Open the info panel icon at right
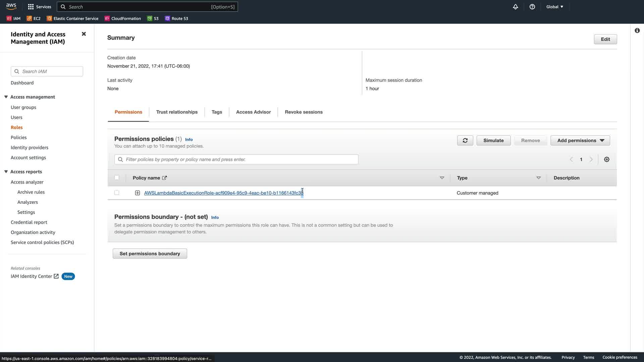This screenshot has height=362, width=644. tap(637, 31)
